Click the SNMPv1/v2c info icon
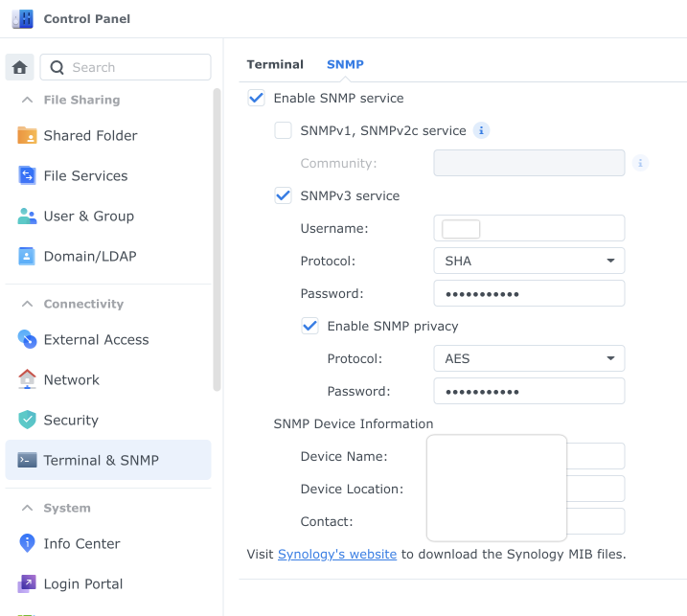This screenshot has height=616, width=687. [482, 130]
